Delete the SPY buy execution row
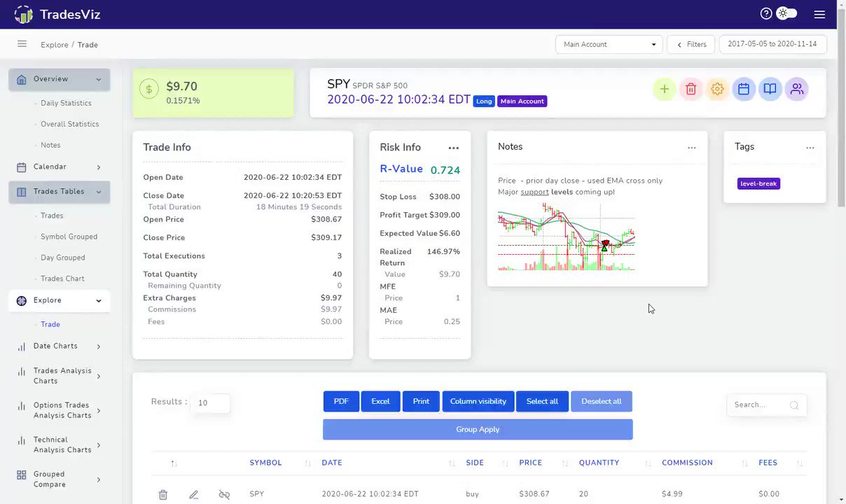Image resolution: width=846 pixels, height=504 pixels. click(x=163, y=495)
